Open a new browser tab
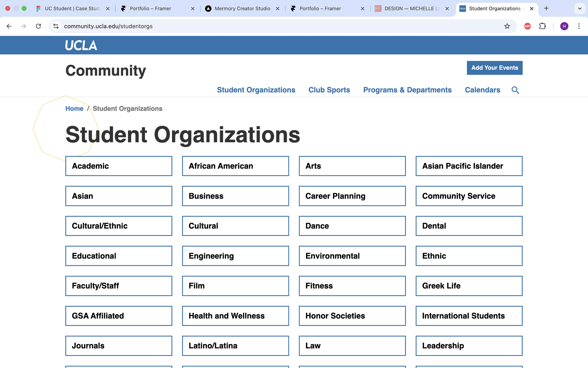 click(546, 8)
